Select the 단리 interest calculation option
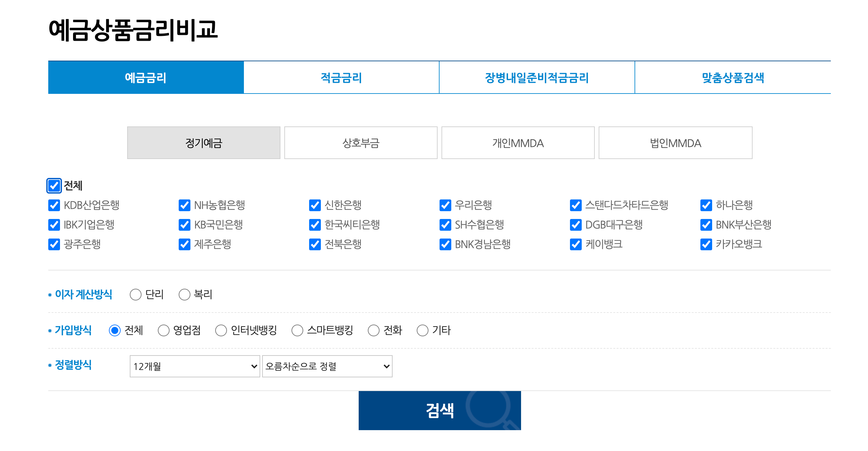868x451 pixels. tap(136, 295)
